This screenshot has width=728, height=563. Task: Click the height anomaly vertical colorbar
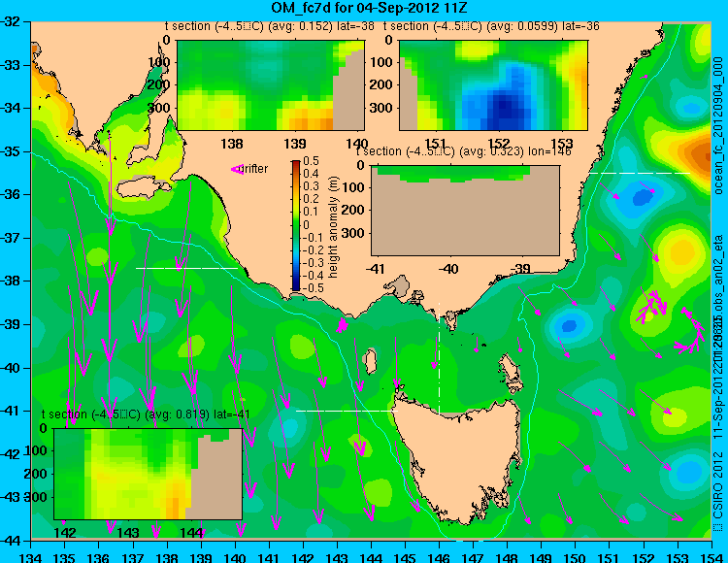296,225
